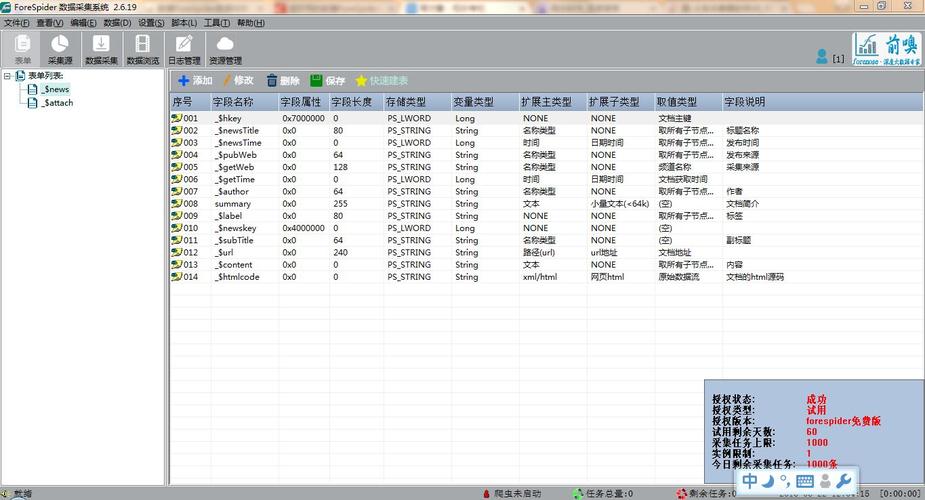This screenshot has height=500, width=925.
Task: Select the summary field name
Action: [232, 203]
